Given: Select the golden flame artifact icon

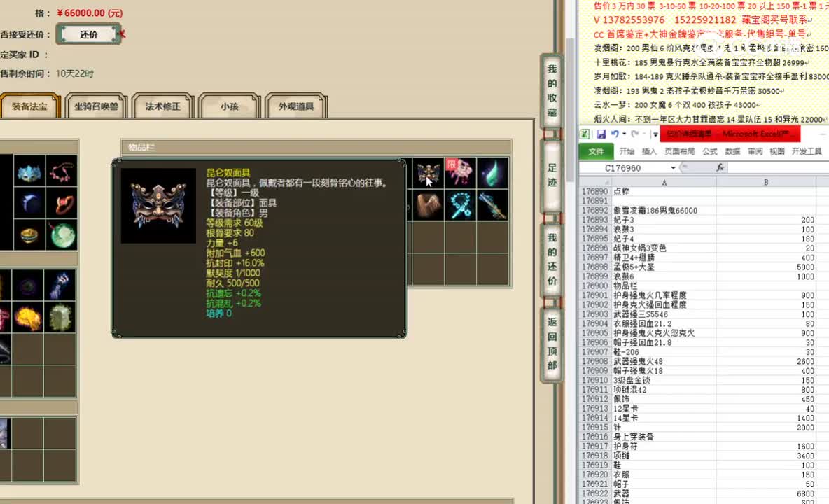Looking at the screenshot, I should tap(28, 318).
